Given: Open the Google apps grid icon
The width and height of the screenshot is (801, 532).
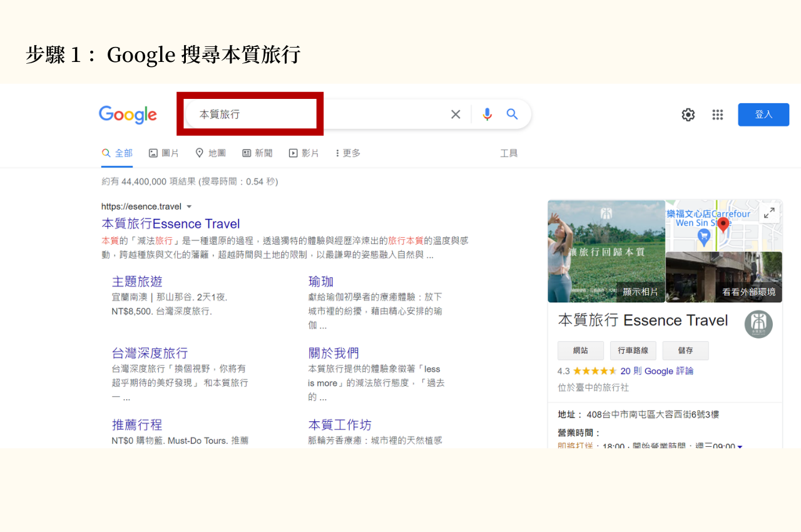Looking at the screenshot, I should [718, 115].
